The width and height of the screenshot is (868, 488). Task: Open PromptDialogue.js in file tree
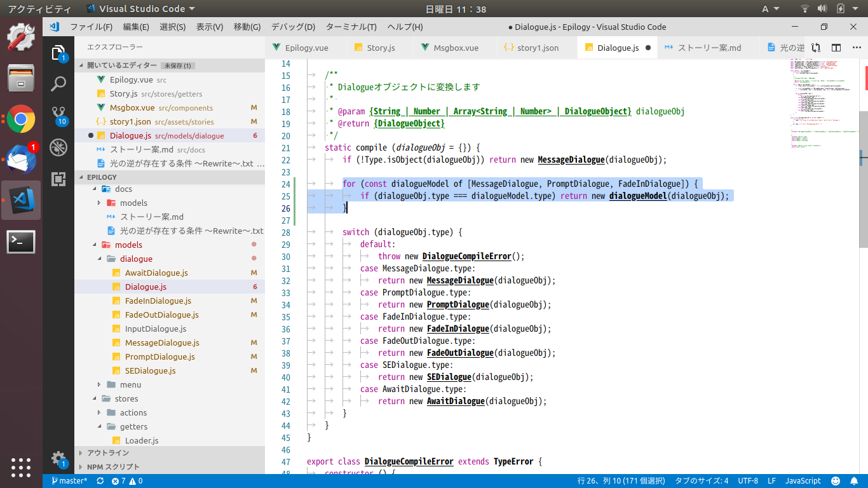click(159, 356)
